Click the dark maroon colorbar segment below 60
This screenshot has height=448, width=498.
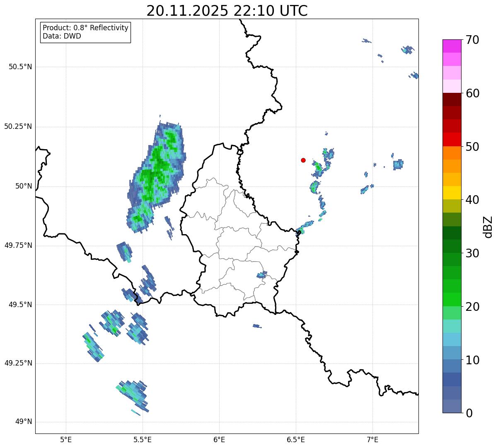(x=452, y=99)
